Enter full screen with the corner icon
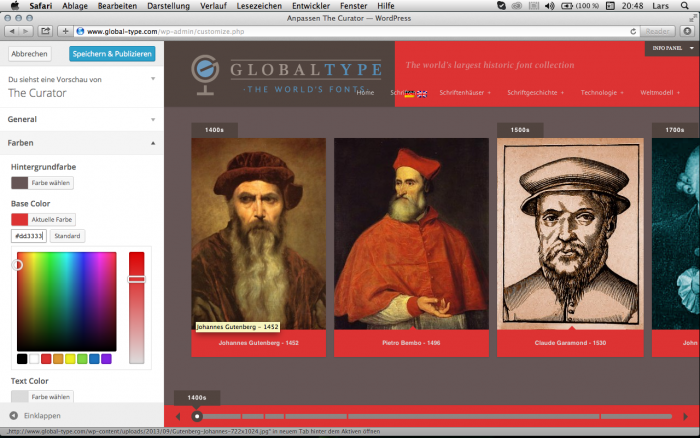 coord(692,18)
